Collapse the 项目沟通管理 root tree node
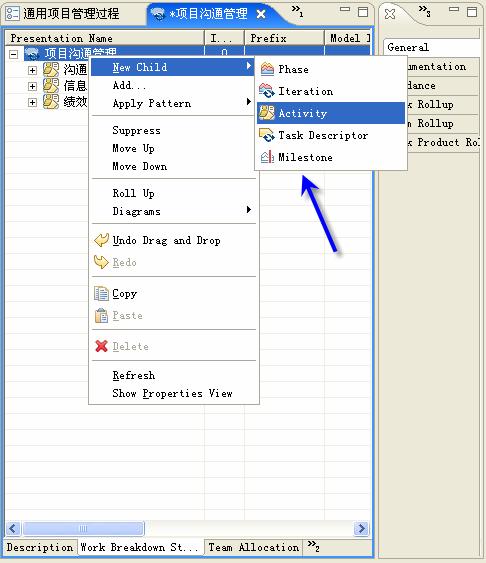 pos(14,54)
